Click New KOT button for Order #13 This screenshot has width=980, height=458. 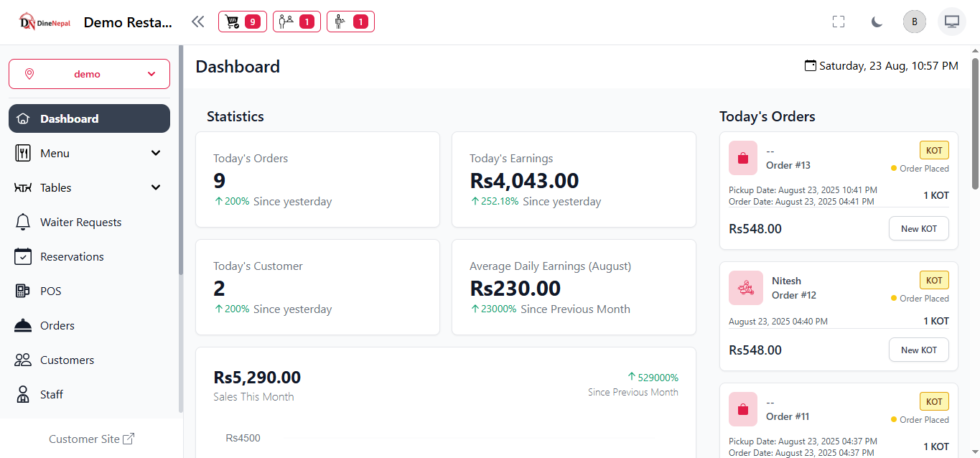pos(919,228)
